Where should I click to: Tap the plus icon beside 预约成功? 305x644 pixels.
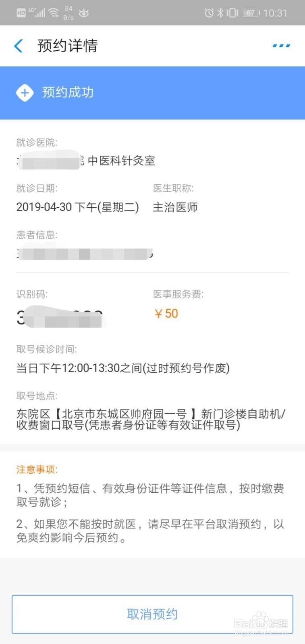click(25, 93)
